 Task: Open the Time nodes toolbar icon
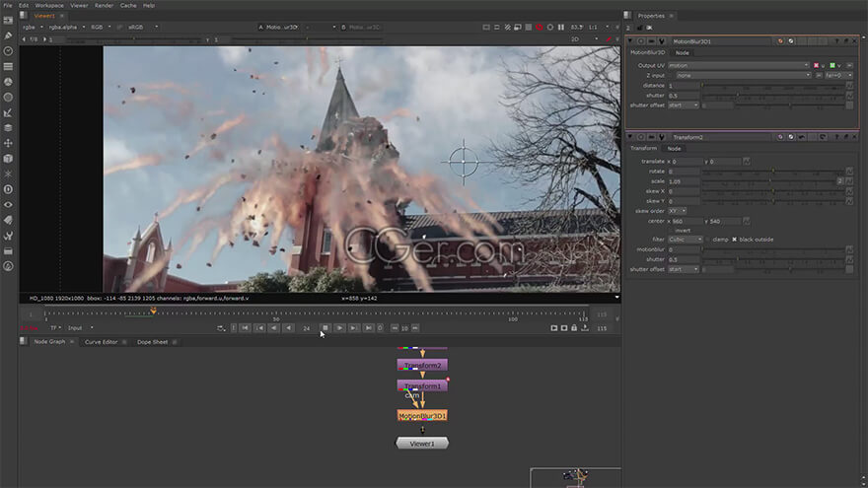click(x=8, y=51)
